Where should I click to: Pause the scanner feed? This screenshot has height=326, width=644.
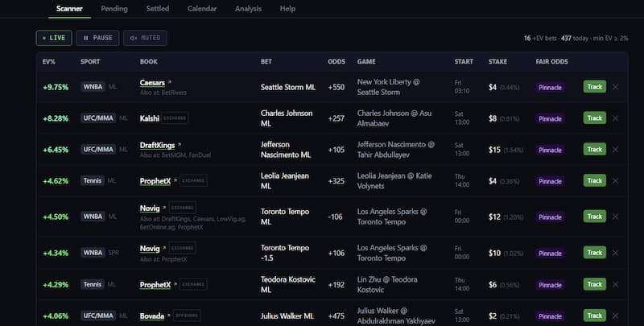pyautogui.click(x=97, y=38)
